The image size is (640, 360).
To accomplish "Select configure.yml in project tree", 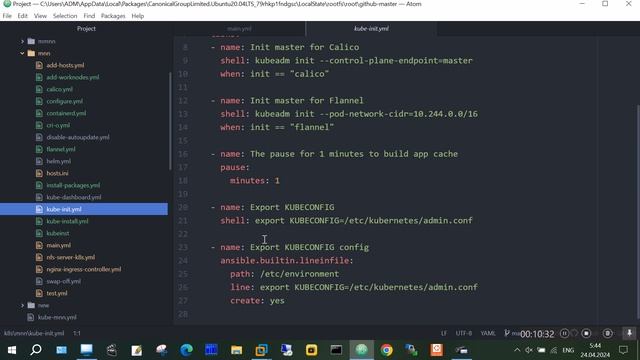I will tap(64, 101).
